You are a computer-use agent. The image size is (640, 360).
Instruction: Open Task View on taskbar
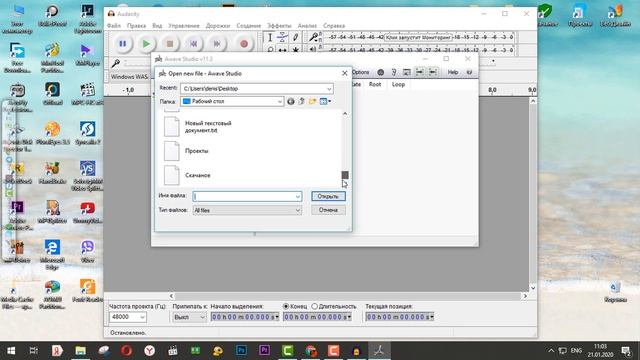coord(34,351)
